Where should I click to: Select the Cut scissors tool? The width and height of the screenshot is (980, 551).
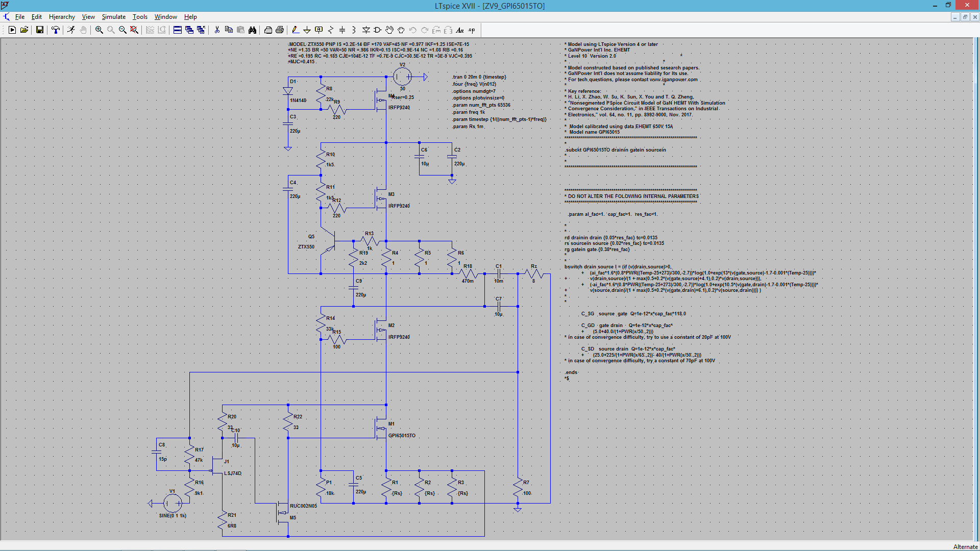[217, 30]
